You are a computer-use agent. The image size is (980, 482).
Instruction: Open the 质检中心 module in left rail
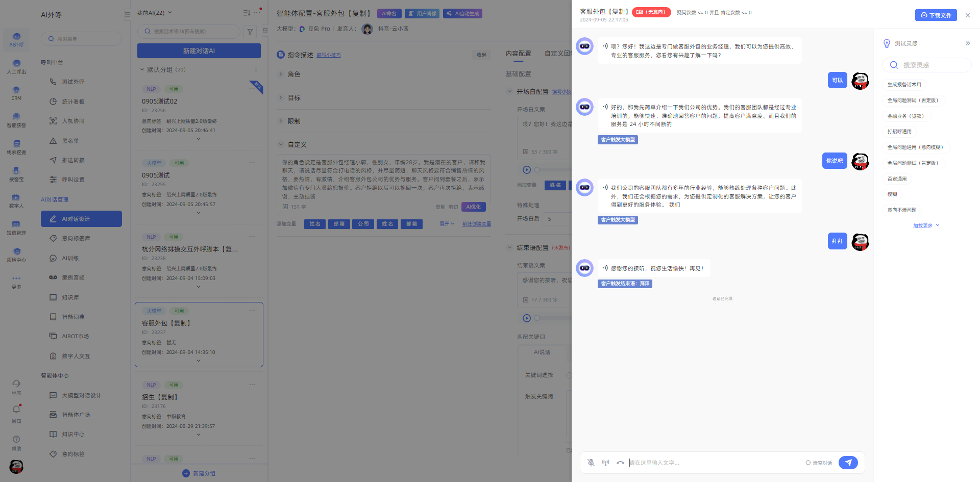[x=16, y=255]
